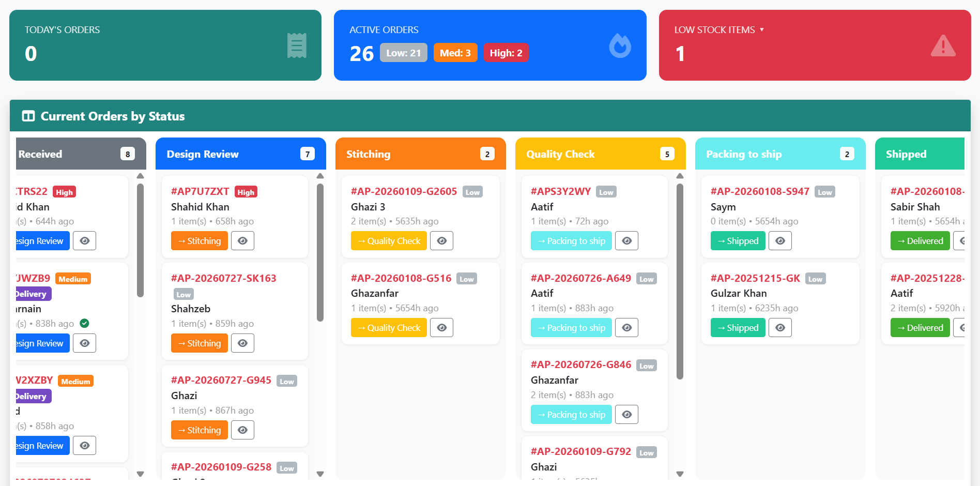
Task: Select the Stitching column header
Action: 421,154
